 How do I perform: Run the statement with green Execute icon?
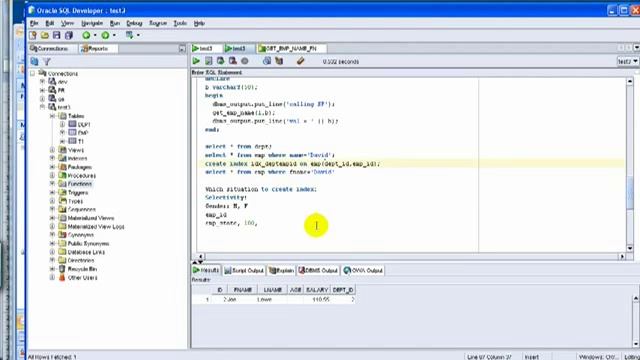(x=196, y=61)
